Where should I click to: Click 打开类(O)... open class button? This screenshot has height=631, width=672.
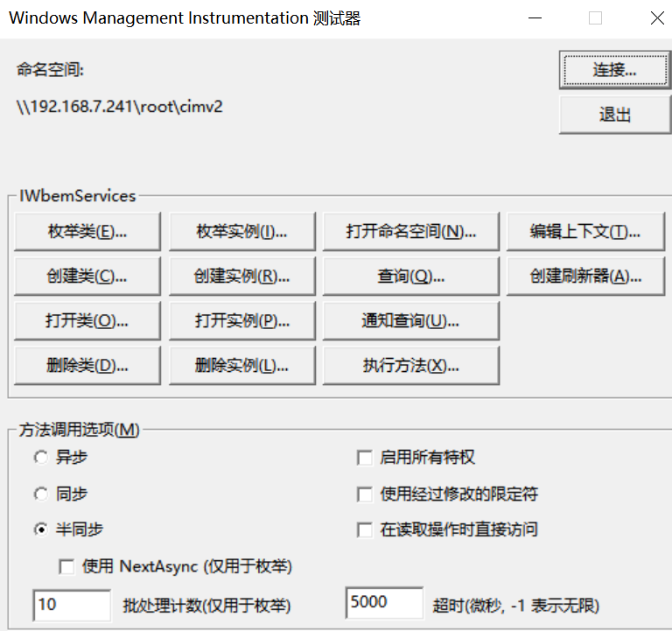coord(87,320)
